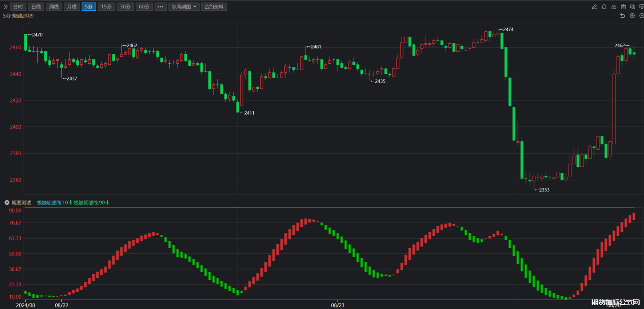The width and height of the screenshot is (644, 309).
Task: Click the 幅图测试 indicator name
Action: tap(21, 203)
